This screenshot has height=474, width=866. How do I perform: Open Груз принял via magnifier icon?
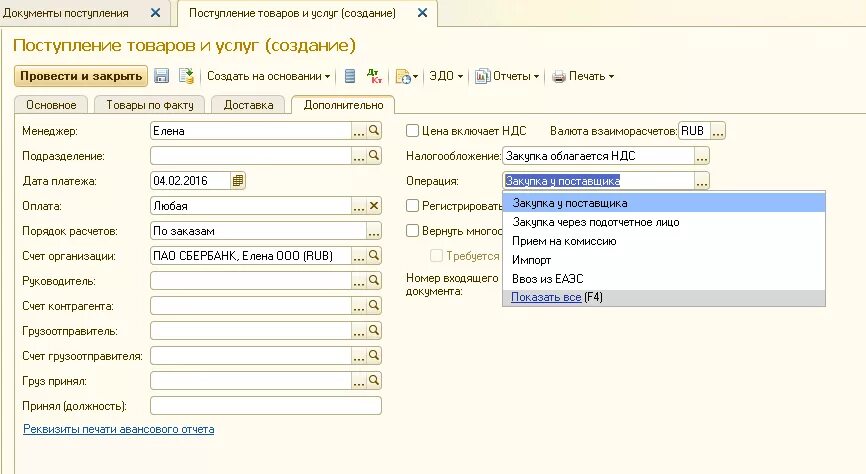tap(374, 381)
